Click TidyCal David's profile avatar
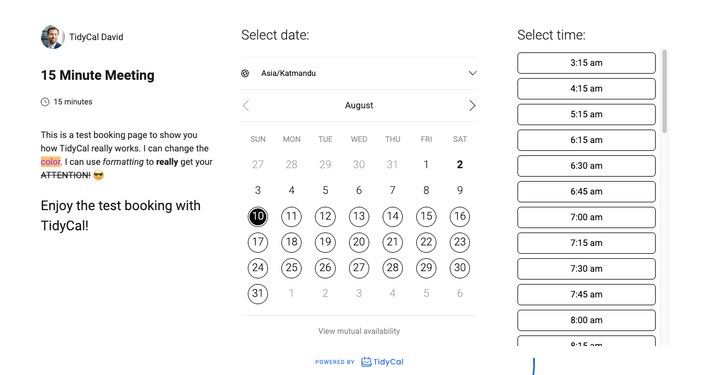720x375 pixels. [x=52, y=37]
